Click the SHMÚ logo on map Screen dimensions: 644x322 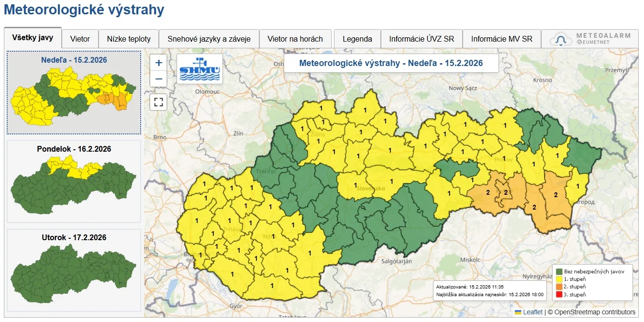tap(200, 69)
